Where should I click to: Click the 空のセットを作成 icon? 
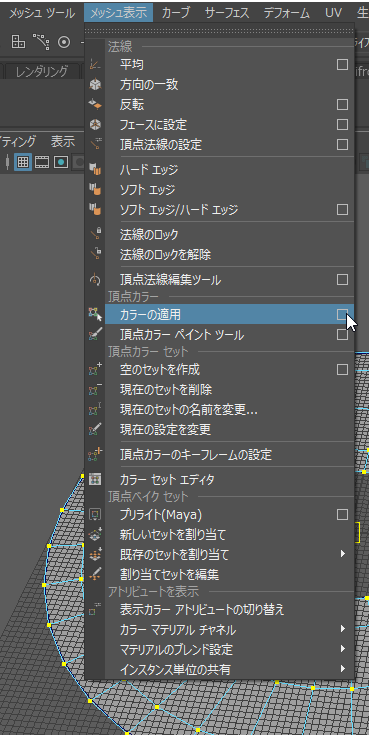[95, 369]
